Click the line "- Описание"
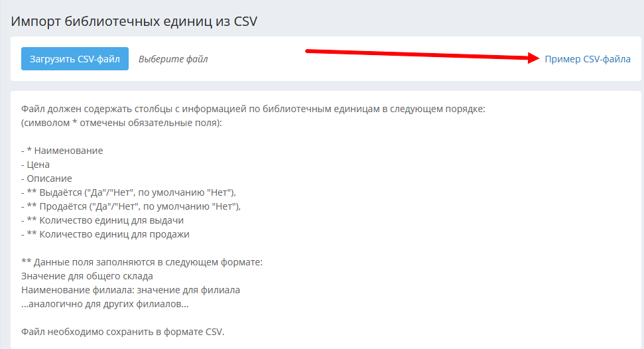The width and height of the screenshot is (644, 349). (46, 178)
